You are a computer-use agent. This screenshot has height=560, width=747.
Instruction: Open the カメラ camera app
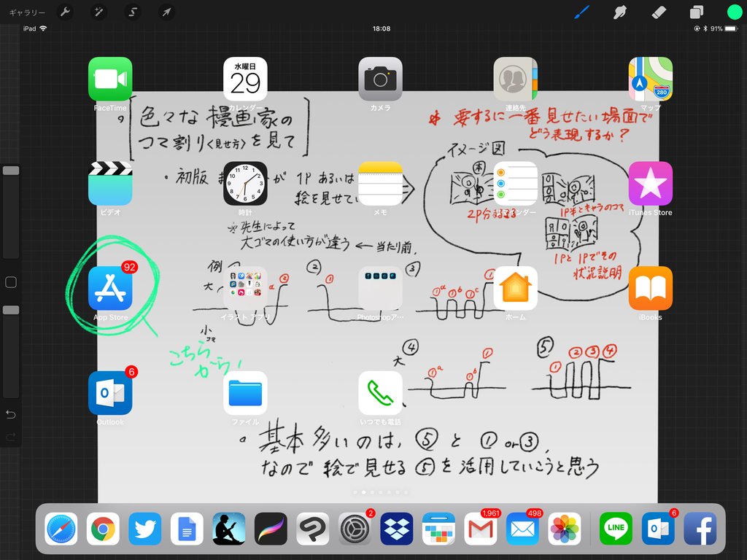pyautogui.click(x=380, y=79)
